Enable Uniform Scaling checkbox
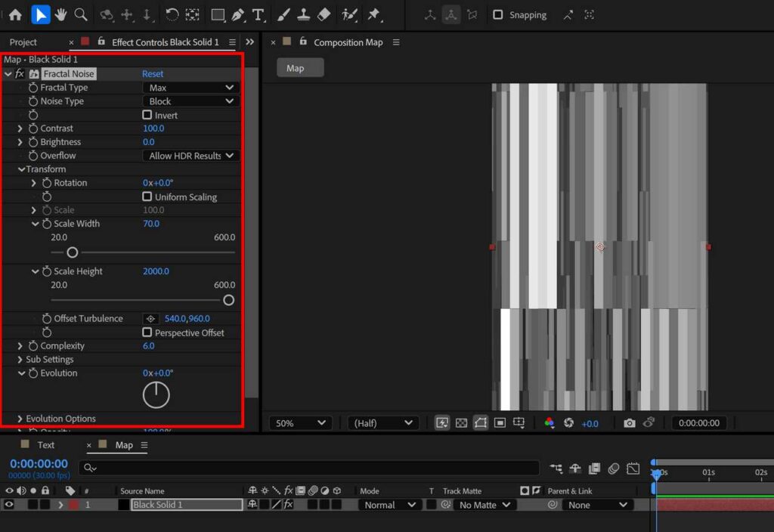This screenshot has height=532, width=774. (147, 196)
